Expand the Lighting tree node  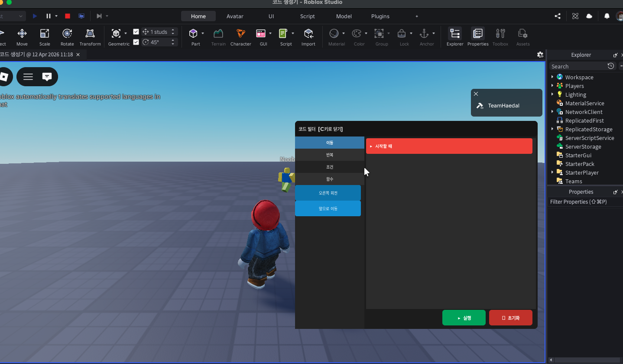(x=552, y=94)
